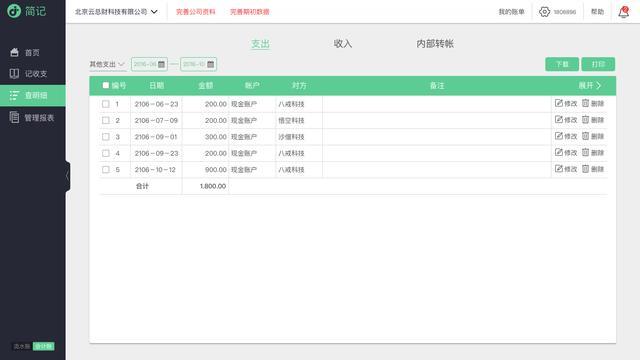
Task: Open the 其他支出 category dropdown
Action: pyautogui.click(x=107, y=64)
